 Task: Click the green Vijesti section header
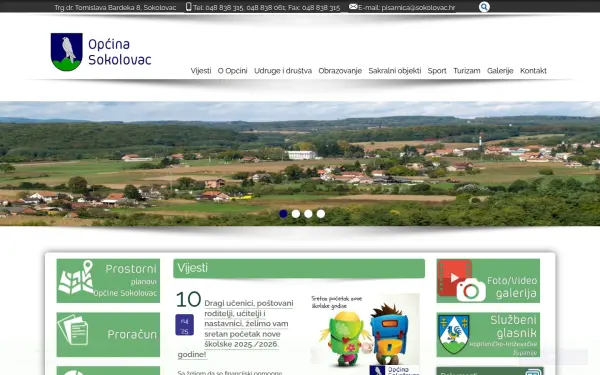(299, 268)
